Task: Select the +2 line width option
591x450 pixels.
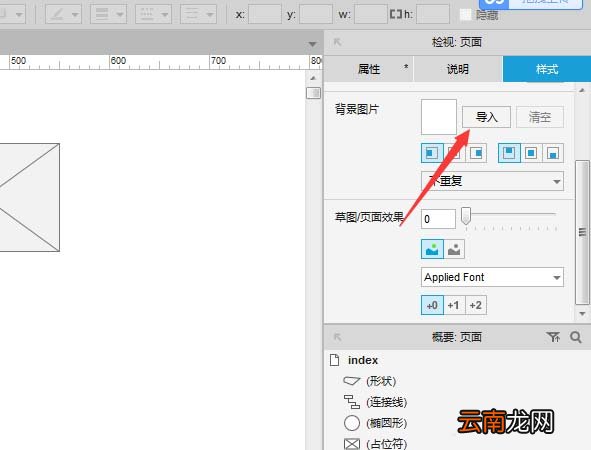Action: (x=476, y=305)
